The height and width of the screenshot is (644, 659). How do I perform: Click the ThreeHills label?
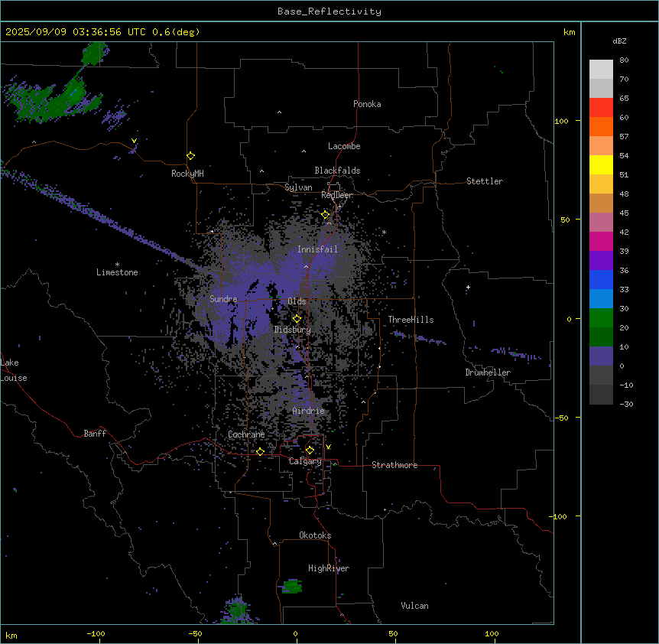(411, 320)
